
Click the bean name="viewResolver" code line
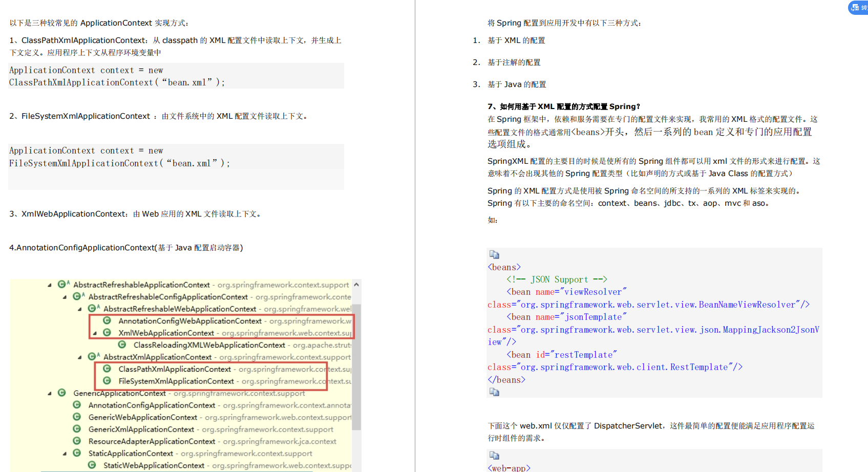[566, 292]
